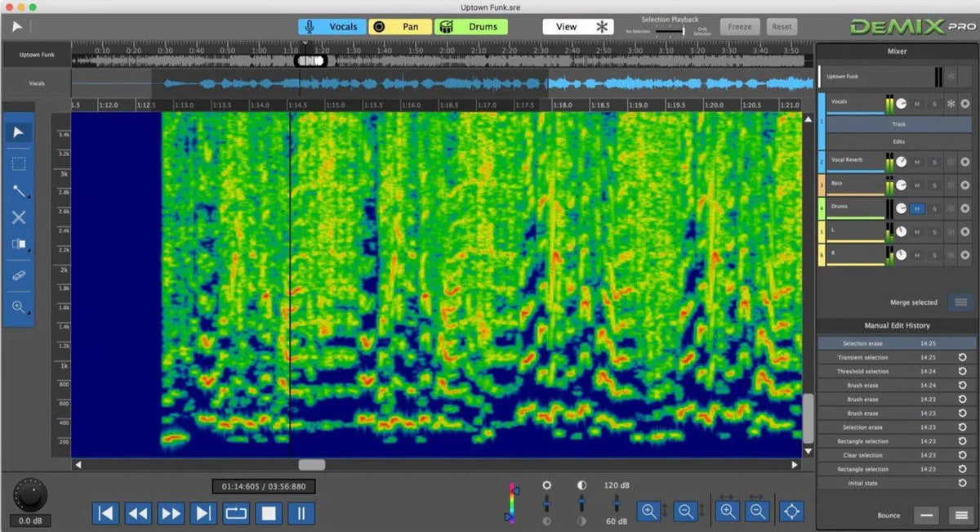Switch to the Track tab for Vocals

coord(898,124)
